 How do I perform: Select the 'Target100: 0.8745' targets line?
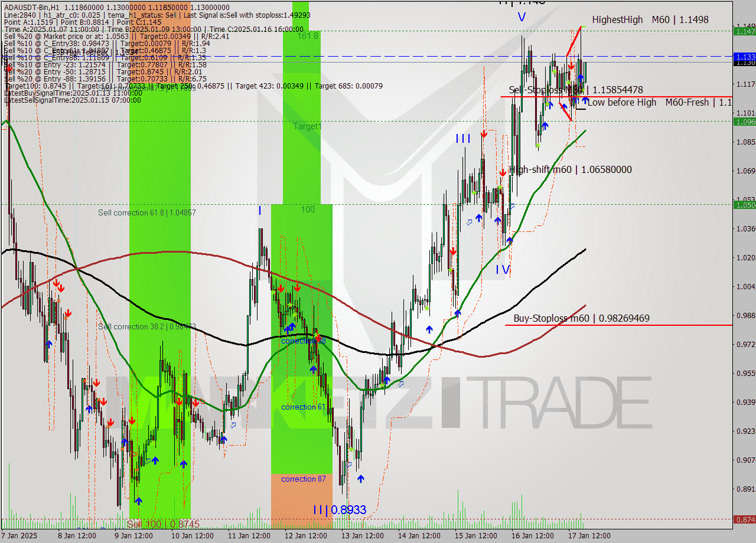coord(193,86)
